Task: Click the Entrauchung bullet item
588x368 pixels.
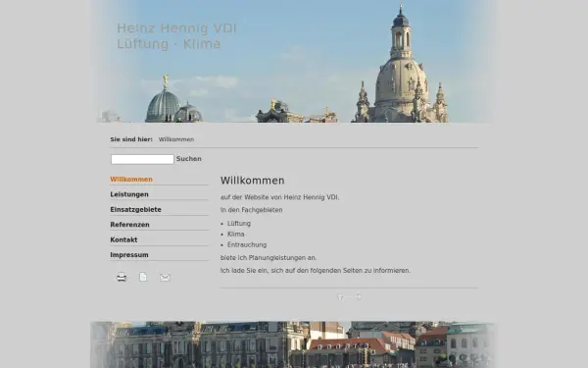Action: (247, 244)
